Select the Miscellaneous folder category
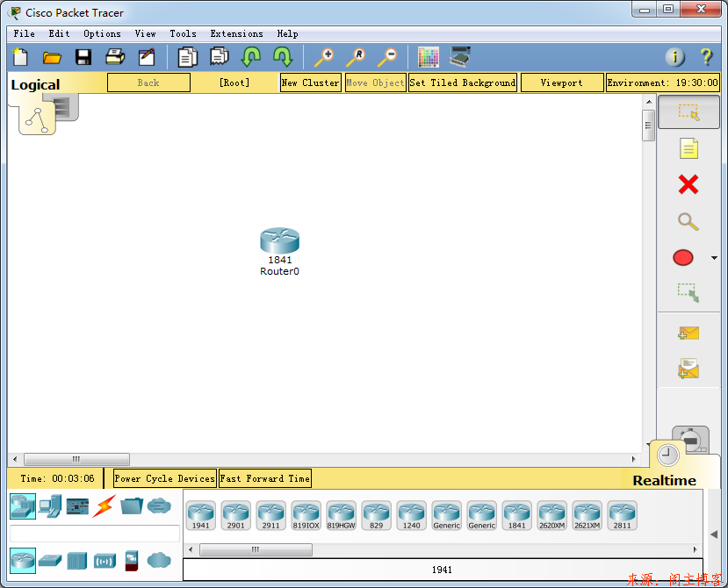Image resolution: width=728 pixels, height=588 pixels. point(132,506)
